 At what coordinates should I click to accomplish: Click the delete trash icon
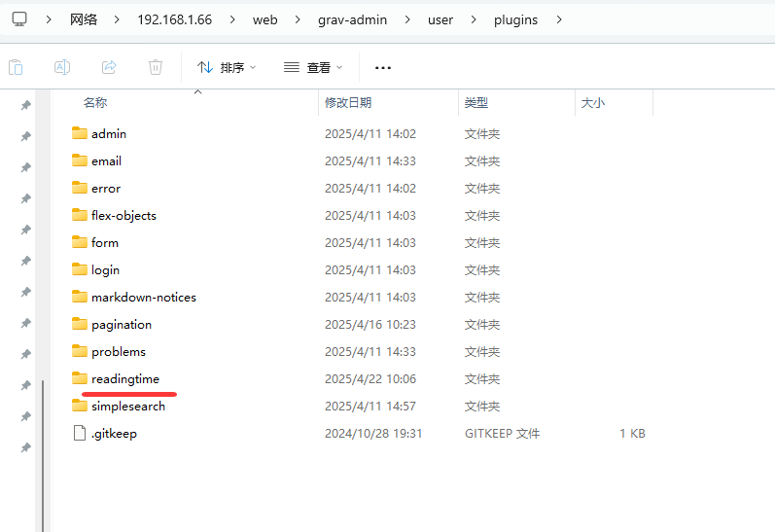(156, 67)
